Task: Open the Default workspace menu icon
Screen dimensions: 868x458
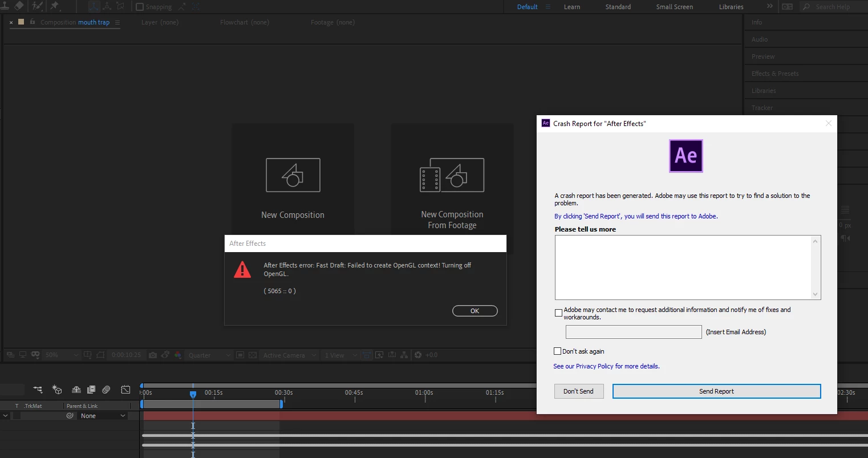Action: coord(548,7)
